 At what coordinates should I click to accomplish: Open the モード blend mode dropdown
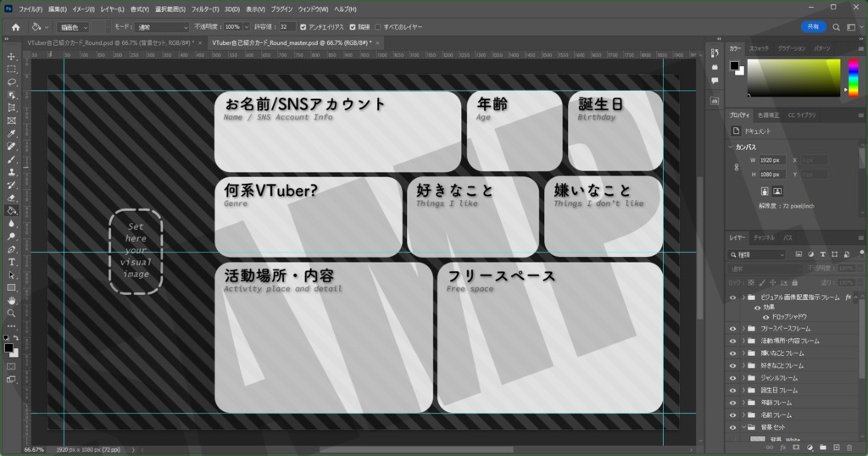click(162, 27)
